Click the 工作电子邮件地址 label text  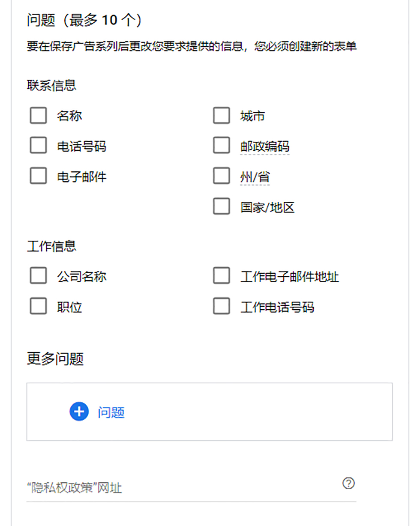pos(290,277)
